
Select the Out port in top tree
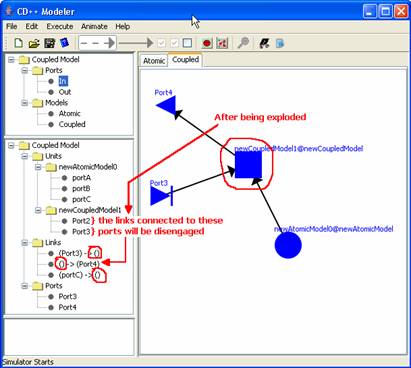coord(65,92)
